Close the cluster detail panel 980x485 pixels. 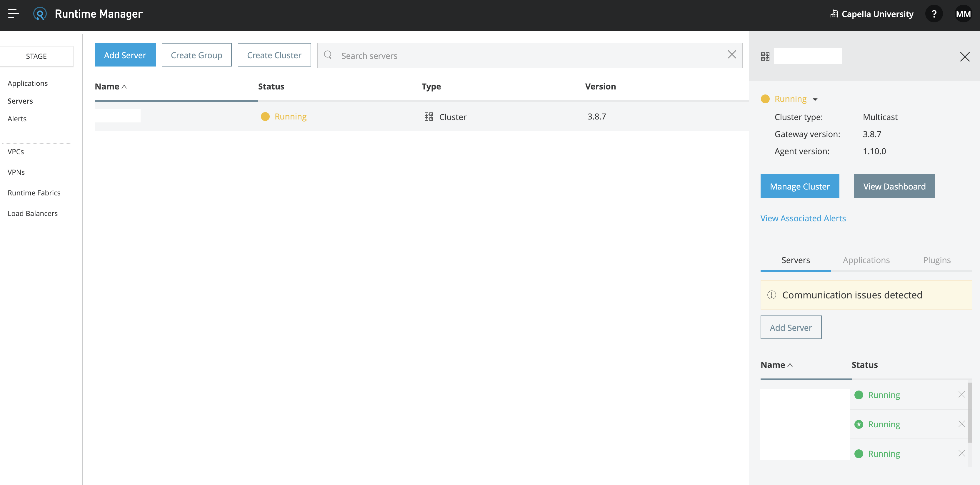click(x=965, y=56)
